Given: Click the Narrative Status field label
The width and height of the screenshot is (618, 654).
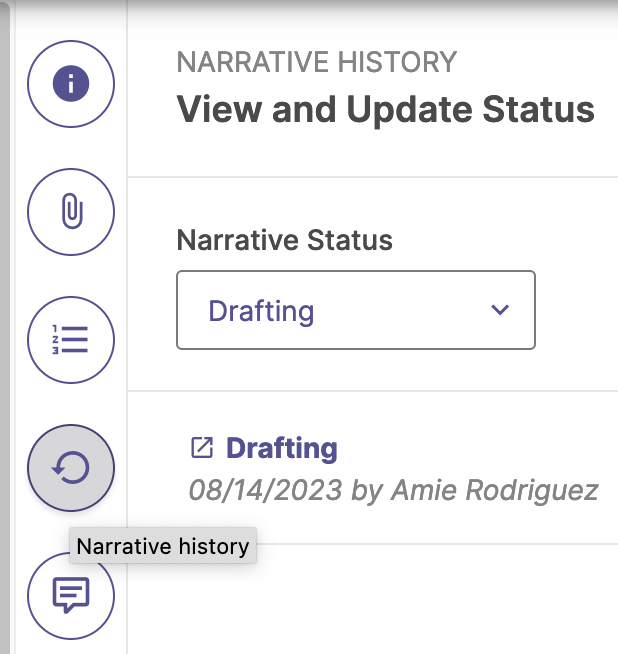Looking at the screenshot, I should (x=285, y=240).
